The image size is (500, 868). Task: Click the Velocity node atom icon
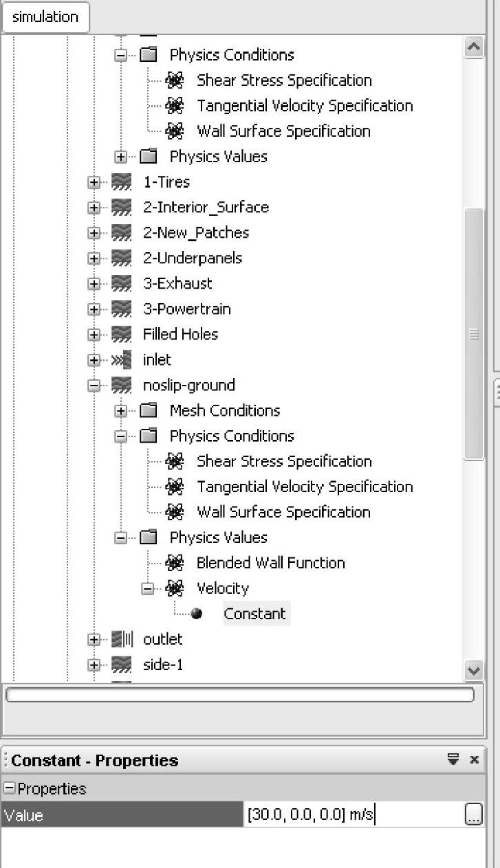(x=175, y=588)
